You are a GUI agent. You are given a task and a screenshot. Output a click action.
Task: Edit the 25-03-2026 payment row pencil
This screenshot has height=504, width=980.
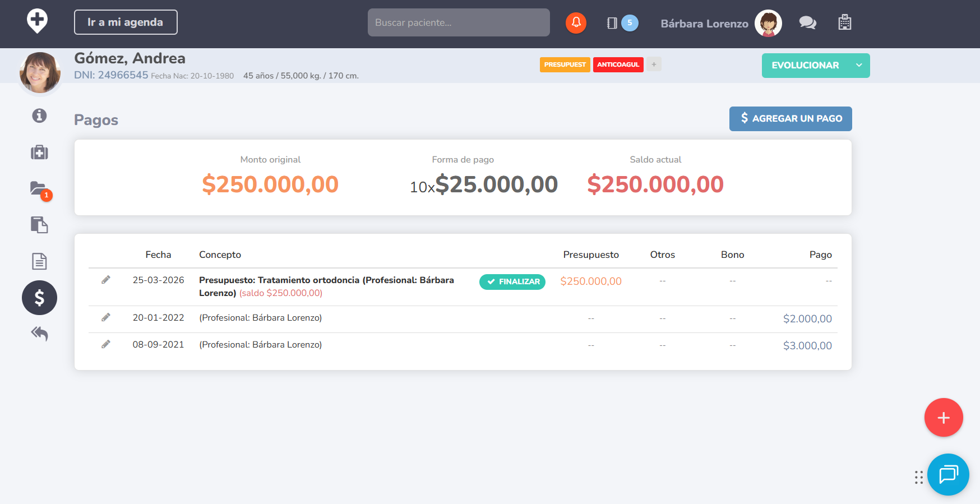point(105,280)
